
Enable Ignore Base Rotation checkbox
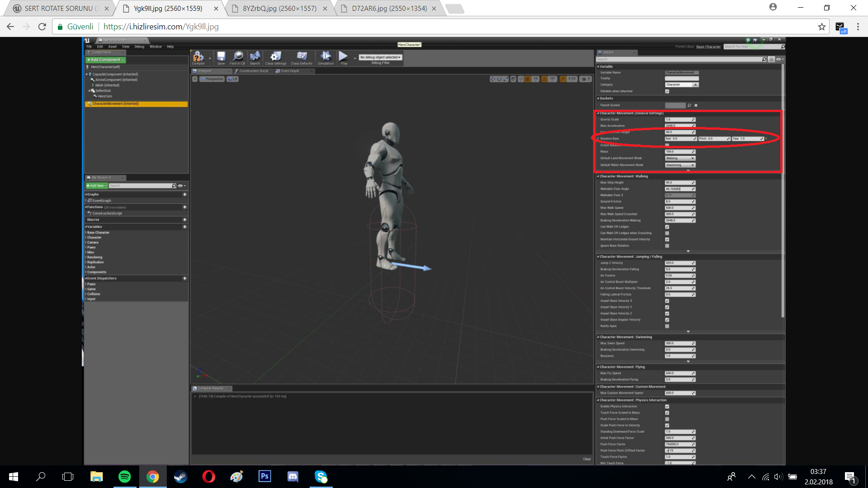[x=667, y=246]
